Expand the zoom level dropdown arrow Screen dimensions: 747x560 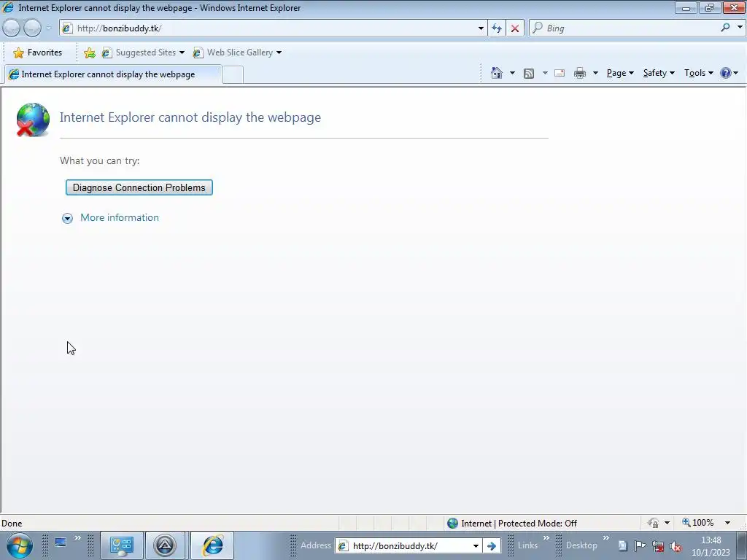727,523
